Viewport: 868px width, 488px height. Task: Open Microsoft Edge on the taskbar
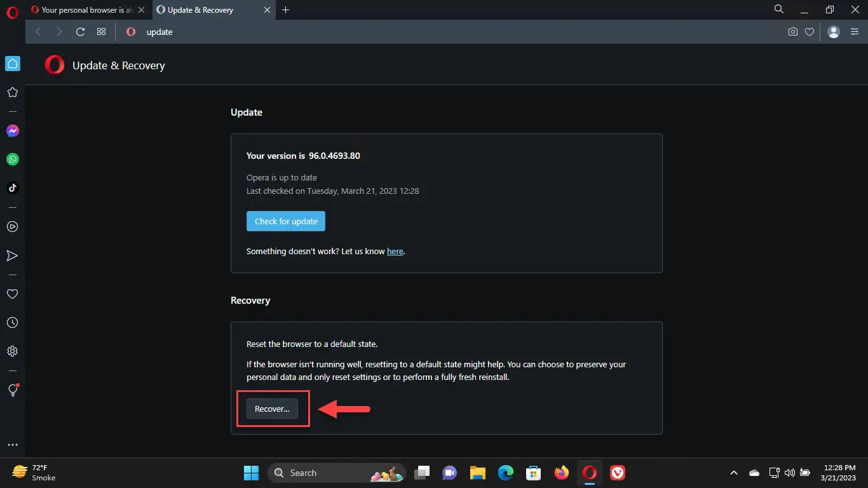coord(506,473)
